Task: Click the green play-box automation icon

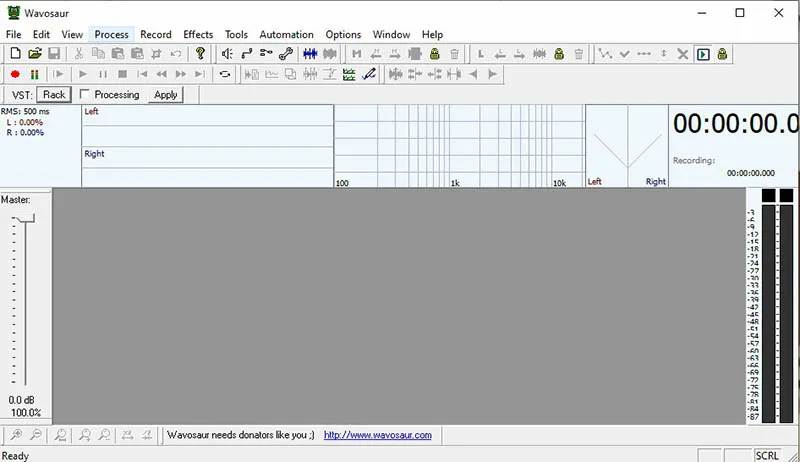Action: [x=703, y=54]
